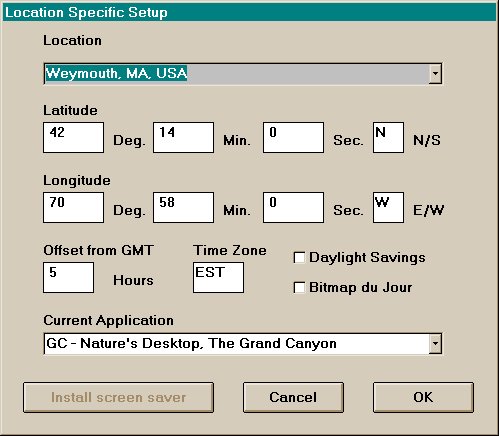Click the Location Specific Setup title bar
Viewport: 499px width, 436px height.
point(249,12)
